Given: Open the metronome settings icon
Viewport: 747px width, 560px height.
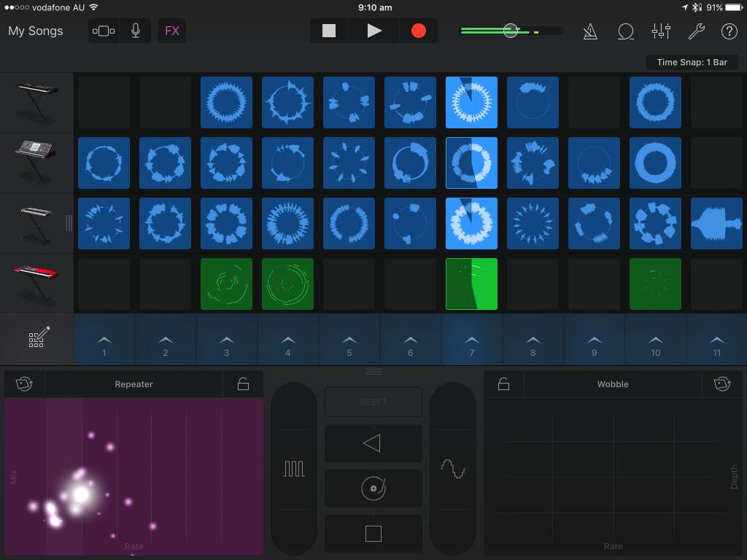Looking at the screenshot, I should click(591, 31).
